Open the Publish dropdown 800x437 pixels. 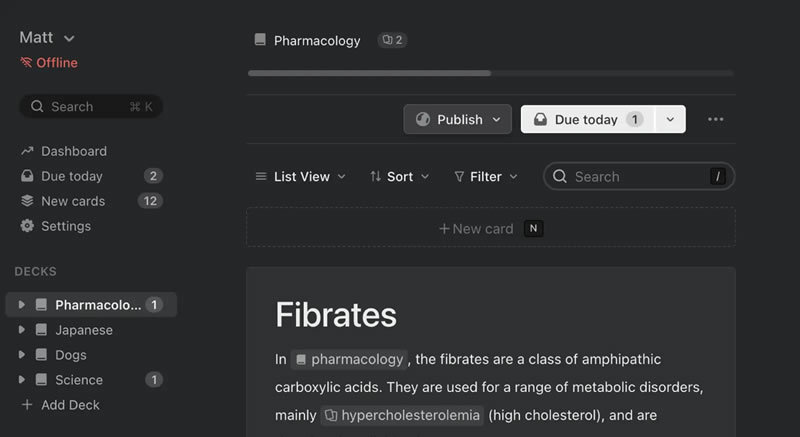click(457, 119)
